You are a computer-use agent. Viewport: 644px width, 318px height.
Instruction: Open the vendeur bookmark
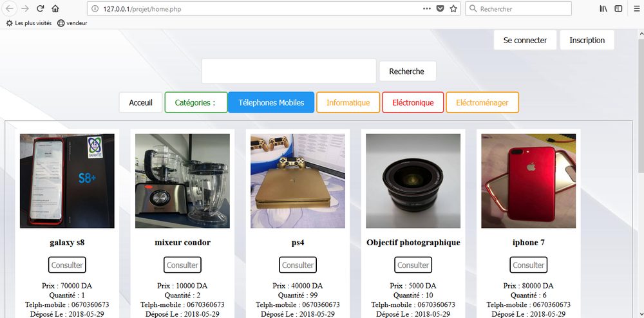[x=72, y=23]
